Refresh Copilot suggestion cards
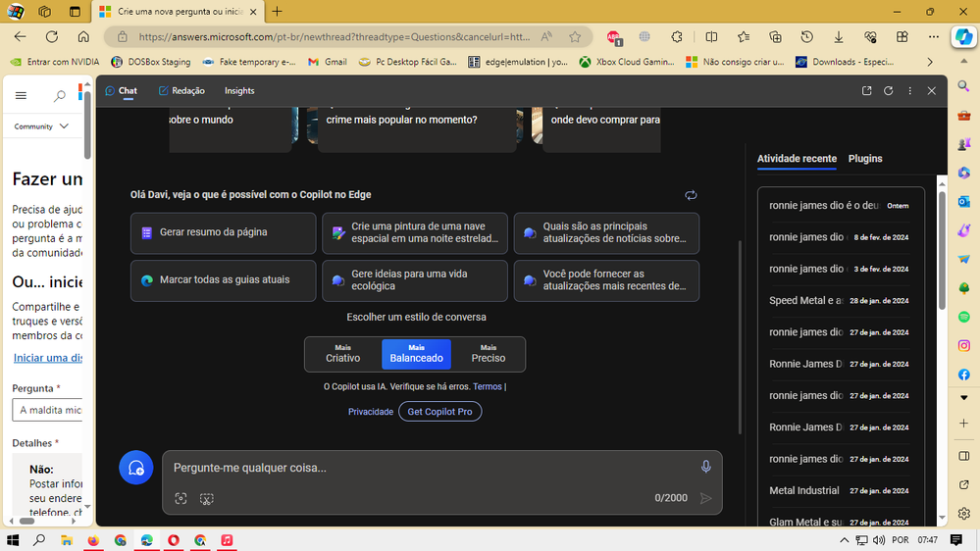This screenshot has width=980, height=551. 691,195
